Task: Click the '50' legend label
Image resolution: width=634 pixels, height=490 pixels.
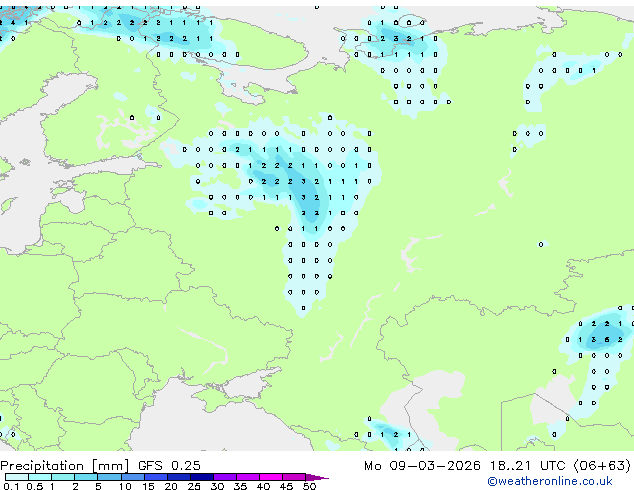Action: [x=309, y=486]
